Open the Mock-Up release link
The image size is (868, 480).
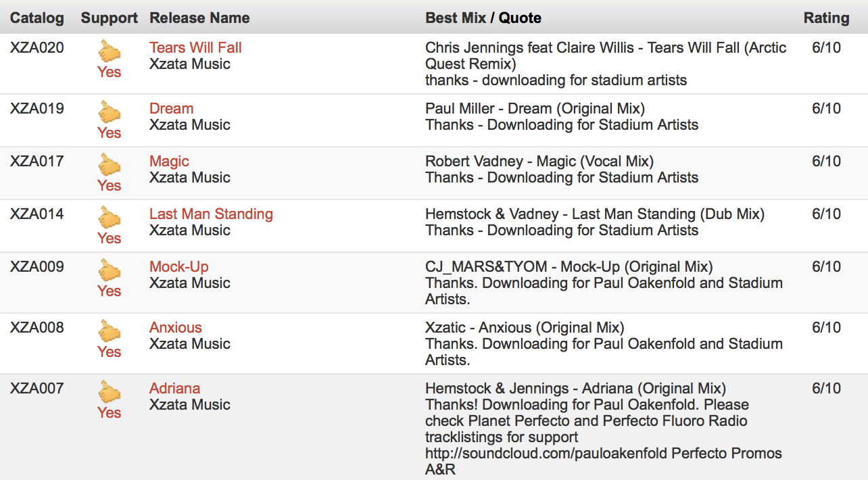(179, 267)
